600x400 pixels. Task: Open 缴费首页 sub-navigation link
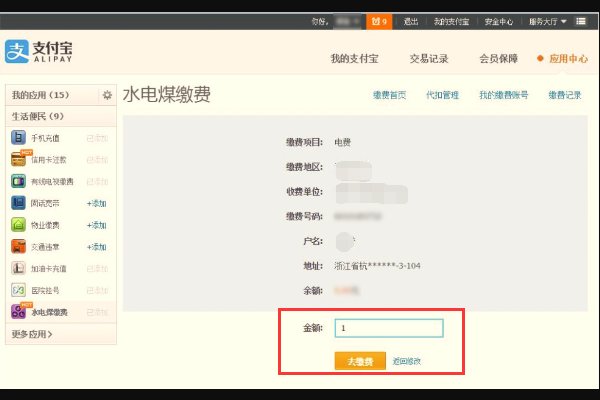point(390,95)
